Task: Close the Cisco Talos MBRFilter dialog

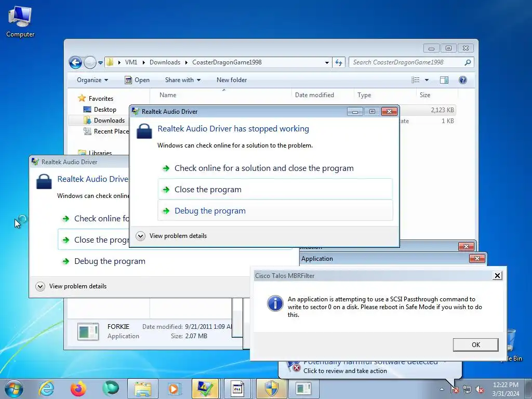Action: click(x=497, y=275)
